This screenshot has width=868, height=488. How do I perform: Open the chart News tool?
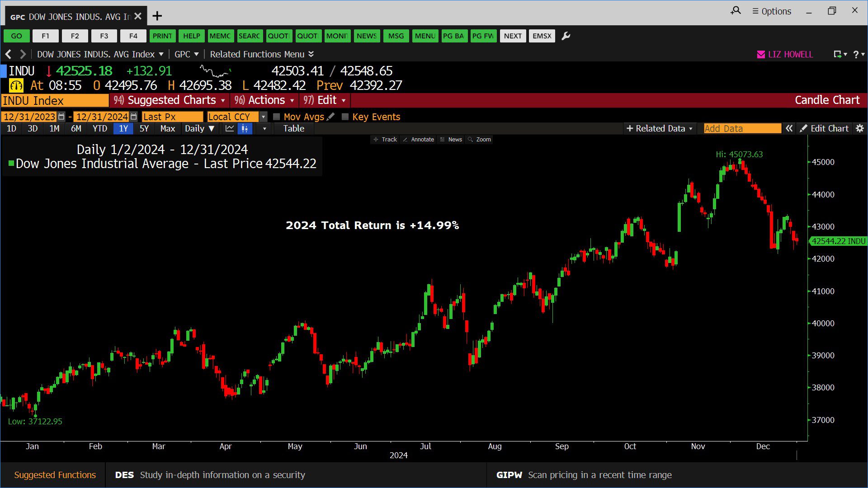coord(451,140)
